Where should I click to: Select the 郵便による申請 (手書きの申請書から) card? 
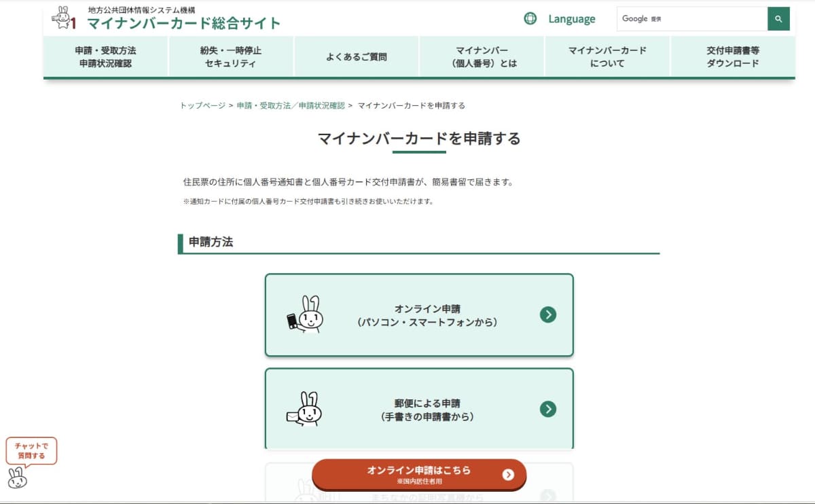coord(419,409)
